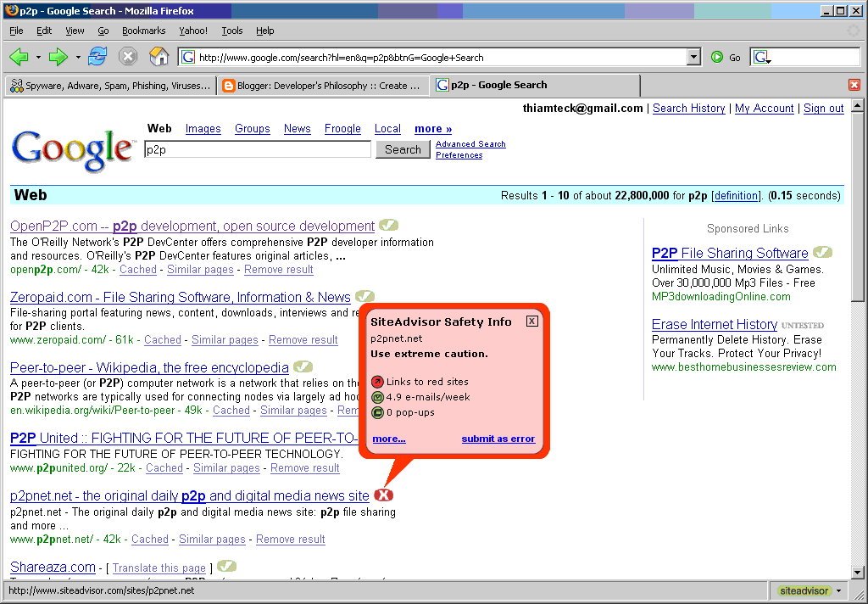Open the Groups search link
Image resolution: width=868 pixels, height=604 pixels.
coord(253,129)
